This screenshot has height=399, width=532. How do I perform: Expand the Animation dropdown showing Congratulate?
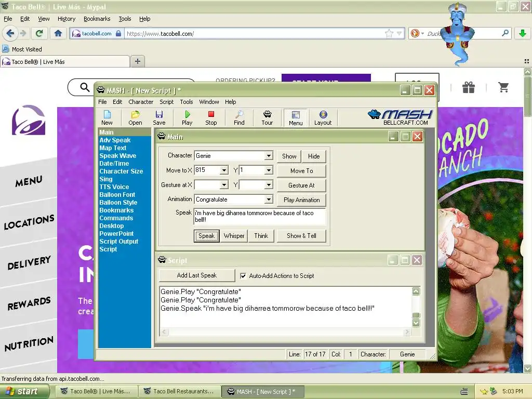point(269,199)
